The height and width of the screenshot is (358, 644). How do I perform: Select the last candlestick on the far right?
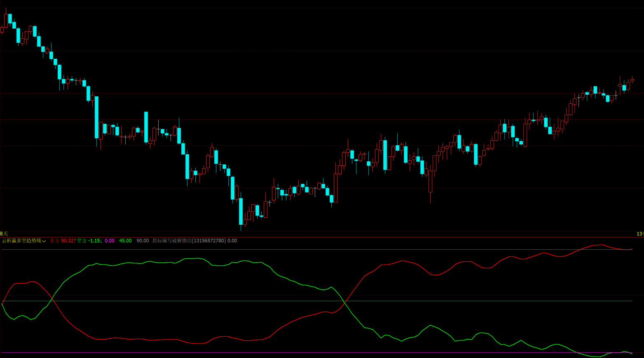point(632,80)
